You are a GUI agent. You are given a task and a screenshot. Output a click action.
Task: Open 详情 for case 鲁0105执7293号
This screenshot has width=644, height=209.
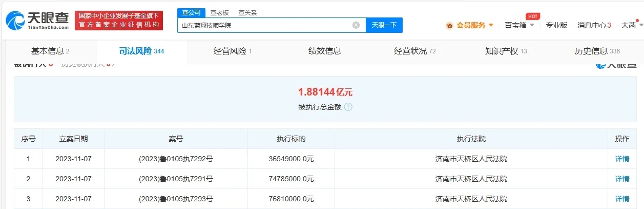622,199
